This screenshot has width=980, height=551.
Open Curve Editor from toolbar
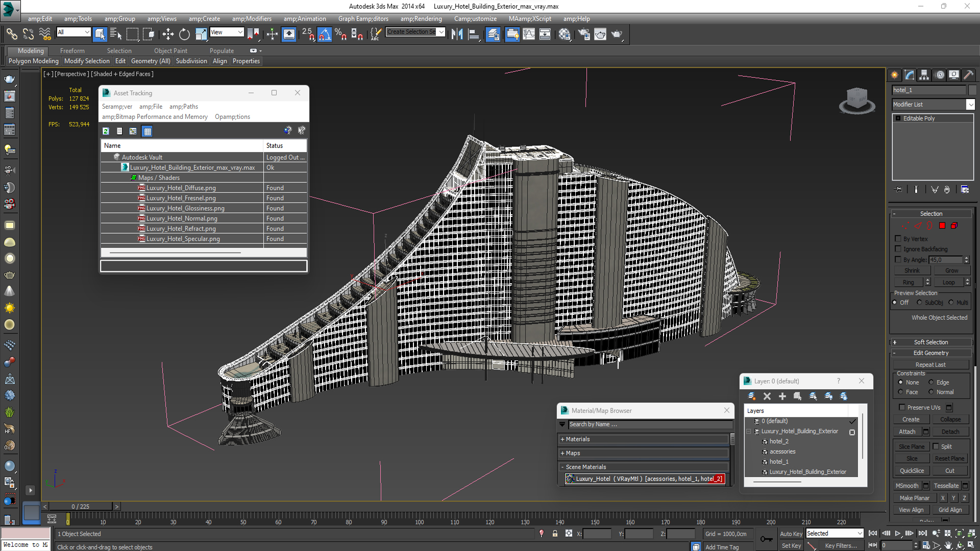coord(529,34)
